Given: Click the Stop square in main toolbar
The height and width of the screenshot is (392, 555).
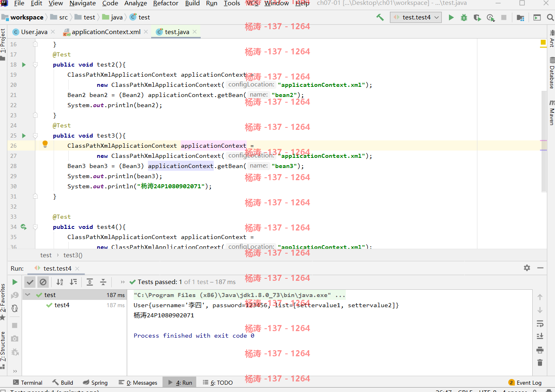Looking at the screenshot, I should click(x=504, y=17).
